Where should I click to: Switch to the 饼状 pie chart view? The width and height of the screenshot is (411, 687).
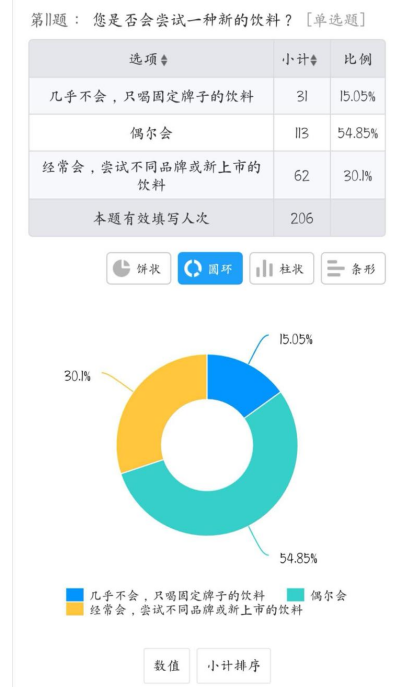[x=138, y=268]
